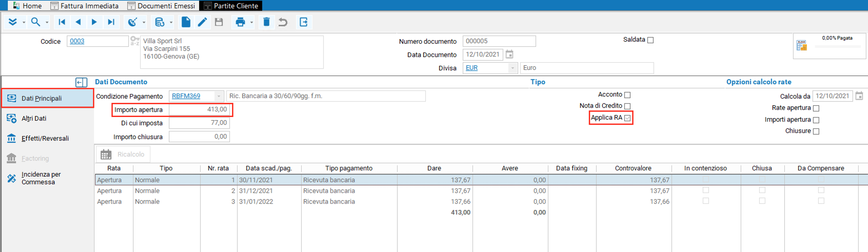
Task: Select the Partite Cliente tab
Action: (x=231, y=6)
